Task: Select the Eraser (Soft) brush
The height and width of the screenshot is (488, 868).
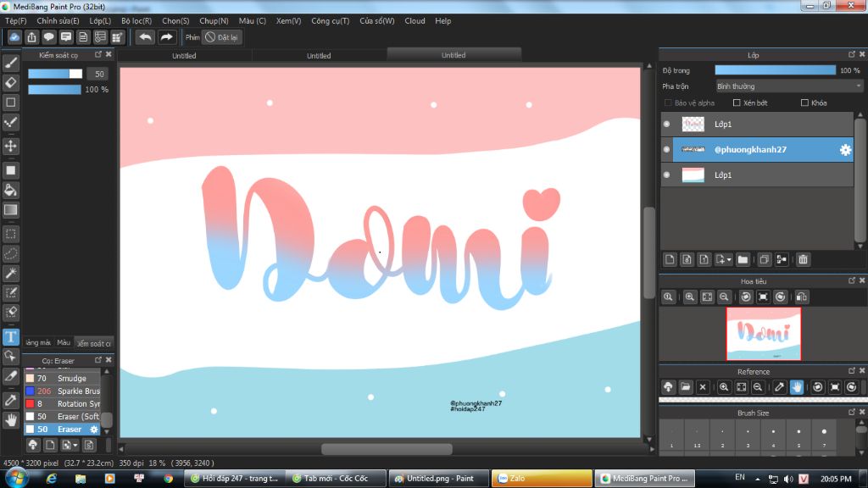Action: coord(63,417)
